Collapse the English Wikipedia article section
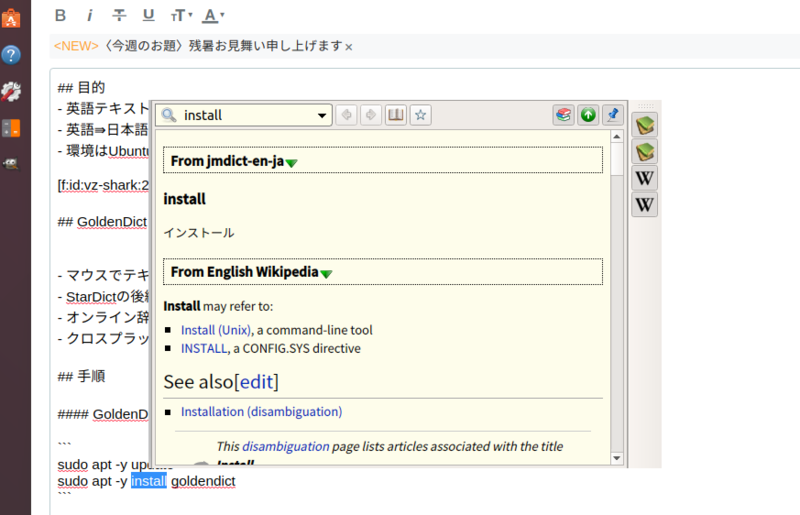The image size is (800, 515). (x=326, y=274)
